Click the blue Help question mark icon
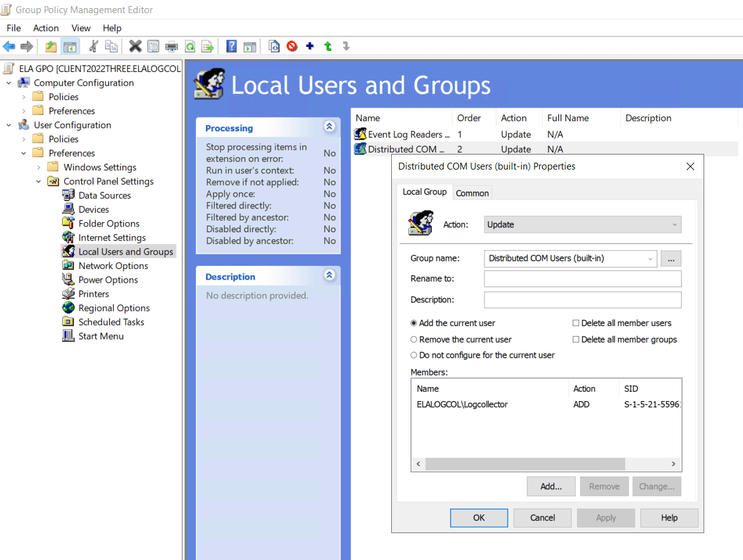This screenshot has height=560, width=743. 232,46
